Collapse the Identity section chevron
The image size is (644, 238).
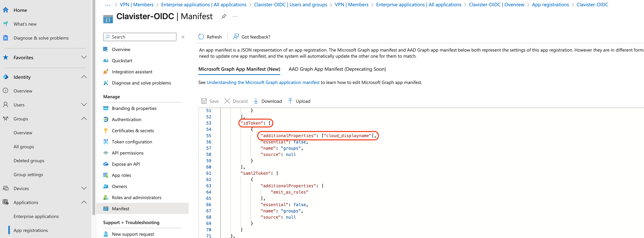[x=84, y=77]
